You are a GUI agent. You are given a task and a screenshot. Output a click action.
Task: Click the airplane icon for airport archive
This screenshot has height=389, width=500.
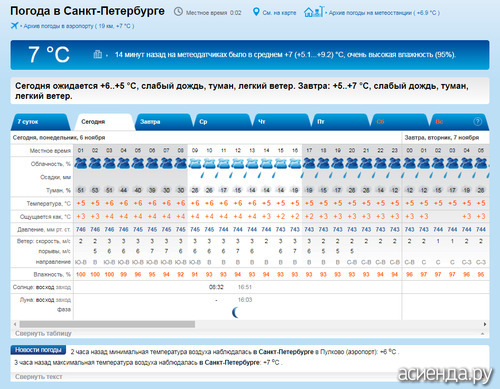tap(14, 25)
